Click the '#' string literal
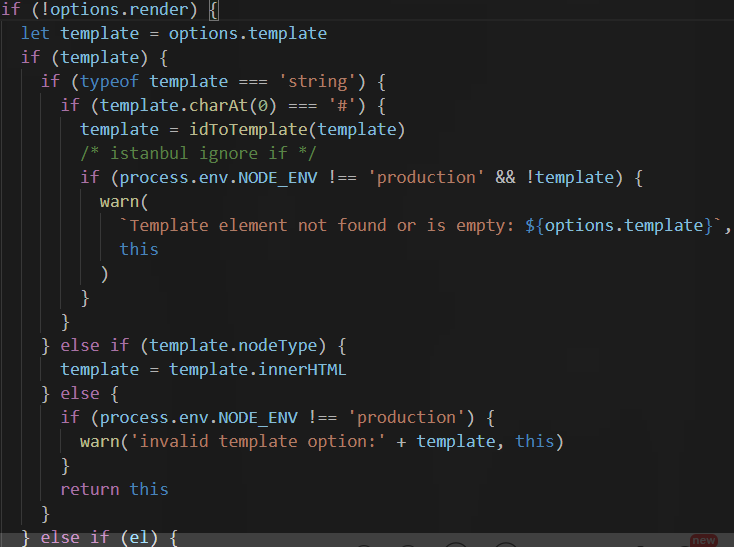 pos(343,106)
